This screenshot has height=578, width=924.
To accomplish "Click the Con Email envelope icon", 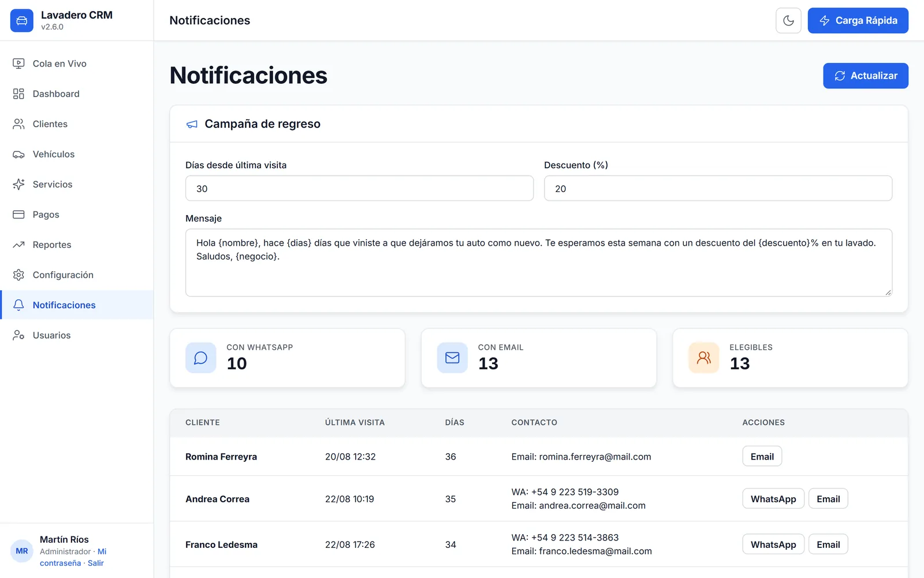I will [x=452, y=358].
